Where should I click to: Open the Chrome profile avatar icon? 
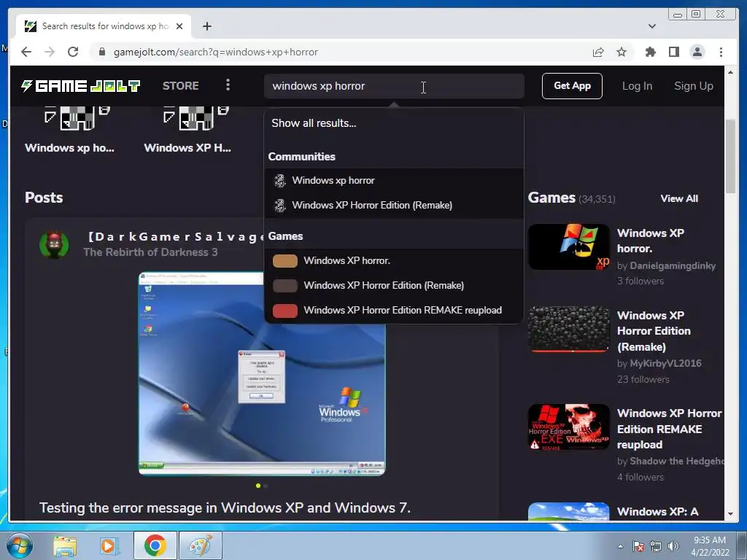point(697,52)
